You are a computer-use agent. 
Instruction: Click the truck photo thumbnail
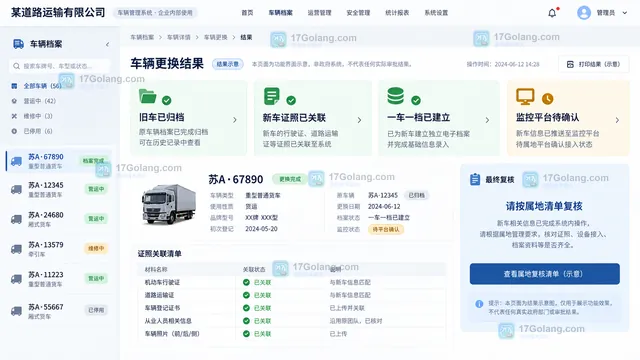pos(169,204)
